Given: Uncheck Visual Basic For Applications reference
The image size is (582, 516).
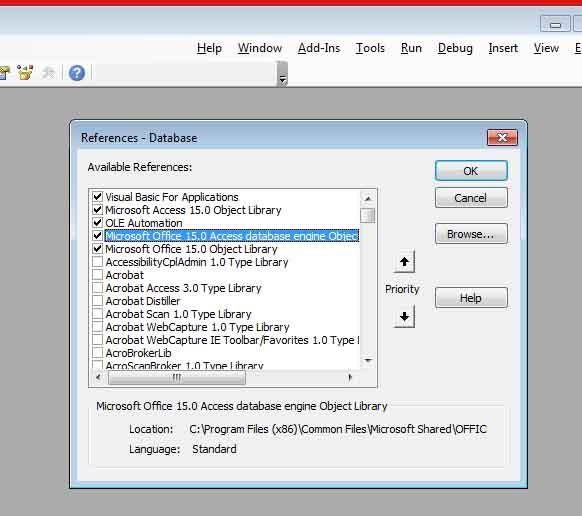Looking at the screenshot, I should coord(98,196).
